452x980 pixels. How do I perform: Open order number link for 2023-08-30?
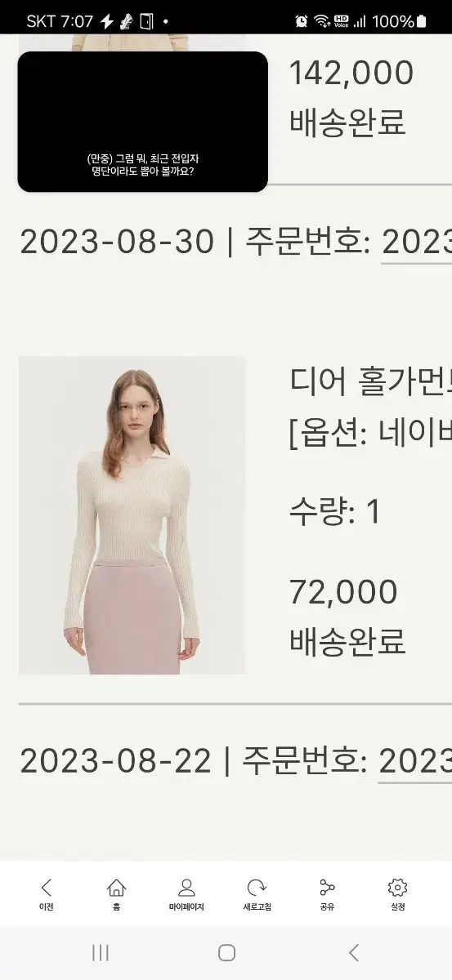[416, 243]
